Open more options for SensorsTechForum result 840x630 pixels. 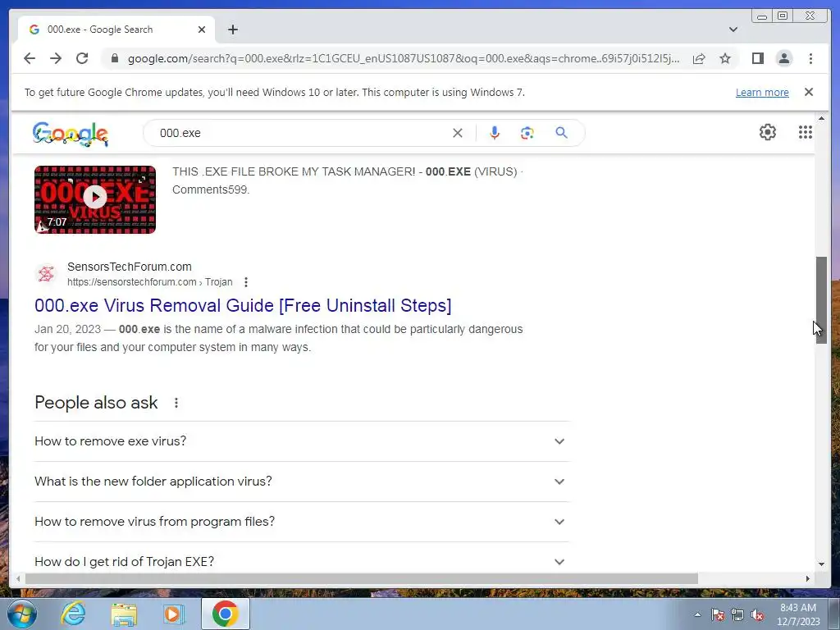pyautogui.click(x=246, y=282)
